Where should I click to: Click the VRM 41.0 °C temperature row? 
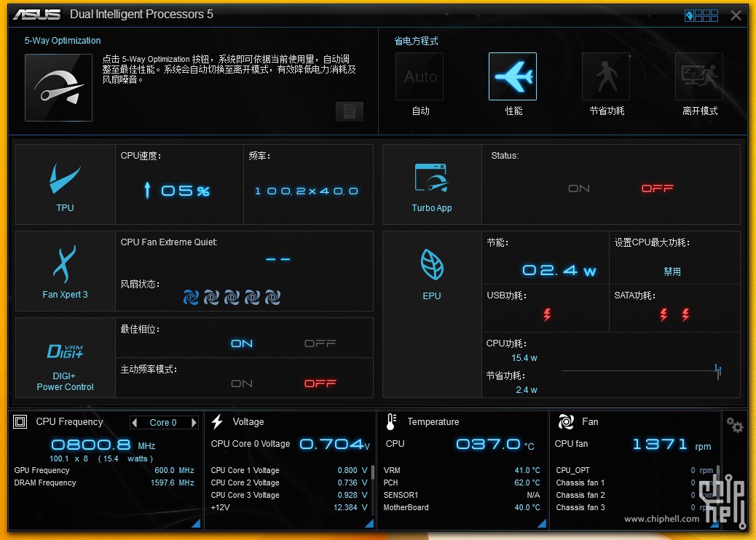[x=462, y=470]
